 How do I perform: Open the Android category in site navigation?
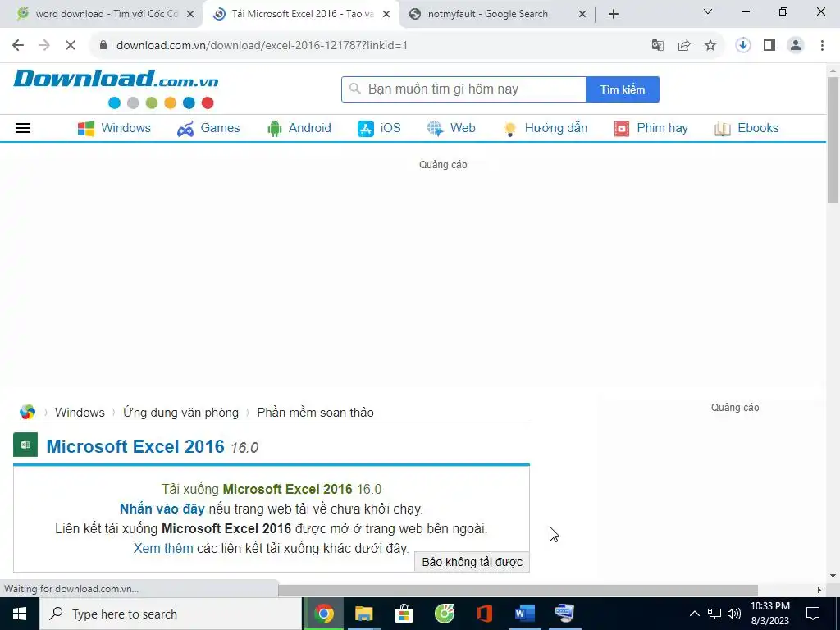coord(299,128)
